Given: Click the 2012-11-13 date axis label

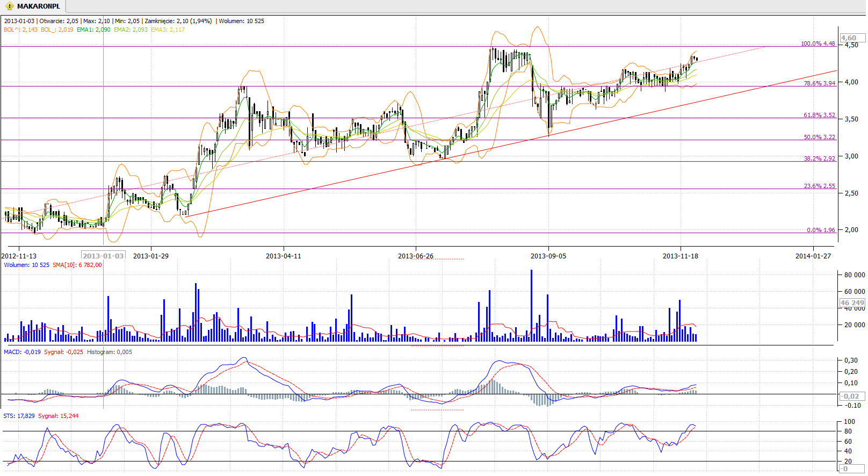Looking at the screenshot, I should [19, 256].
